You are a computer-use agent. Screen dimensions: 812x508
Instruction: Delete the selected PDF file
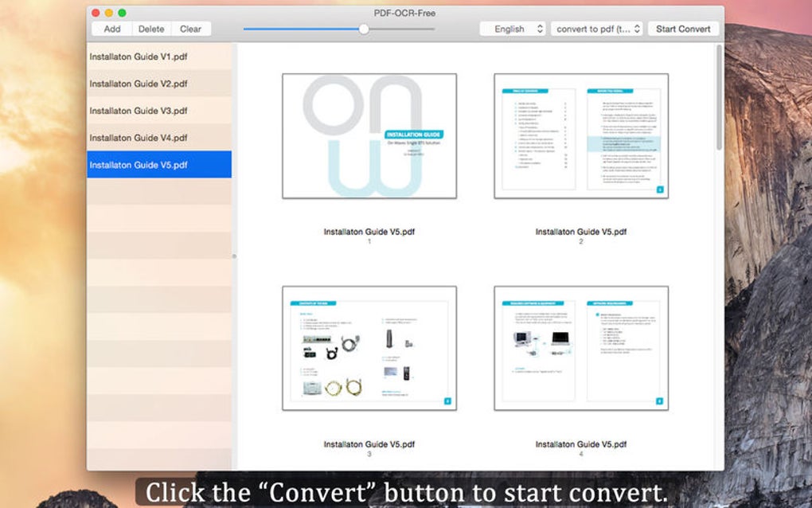pos(150,29)
